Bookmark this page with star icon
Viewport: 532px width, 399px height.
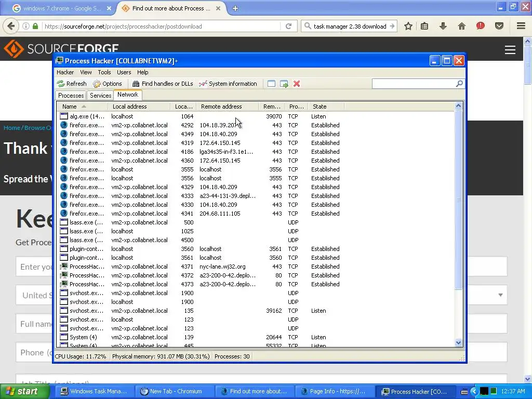tap(408, 26)
